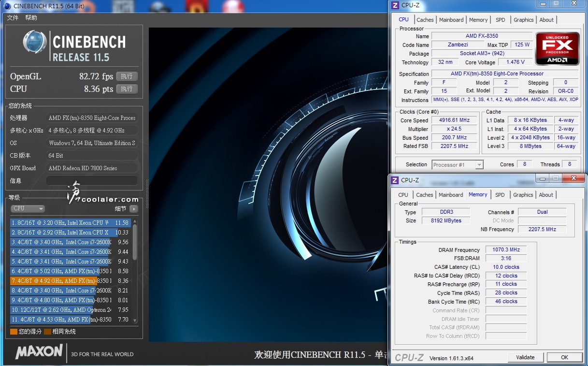Click the AMD FX processor logo in CPU-Z

click(x=558, y=49)
